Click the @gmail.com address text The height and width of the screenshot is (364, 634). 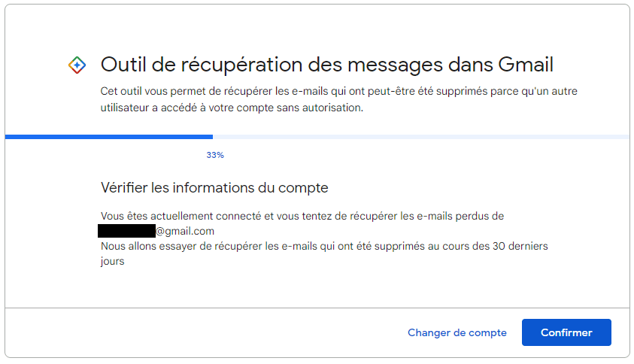(185, 231)
